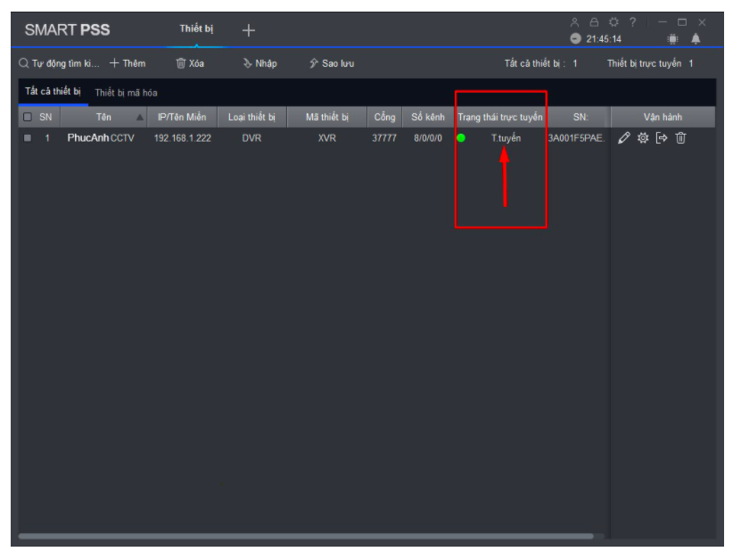Open device configuration gear in Vận hành column

click(642, 138)
